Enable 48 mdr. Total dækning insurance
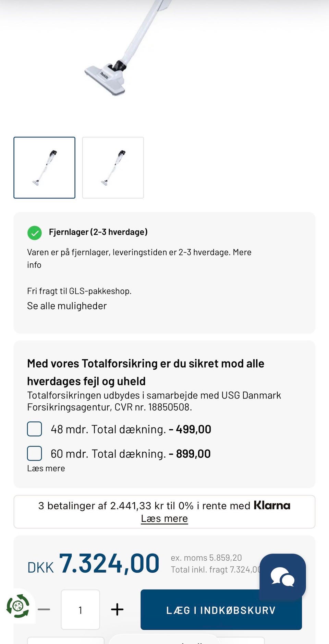The height and width of the screenshot is (644, 329). point(34,429)
